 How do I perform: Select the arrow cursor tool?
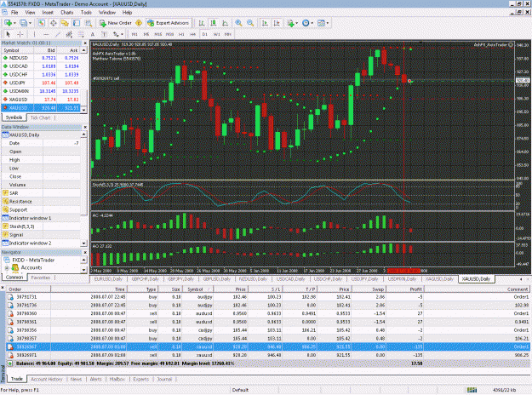(x=9, y=34)
